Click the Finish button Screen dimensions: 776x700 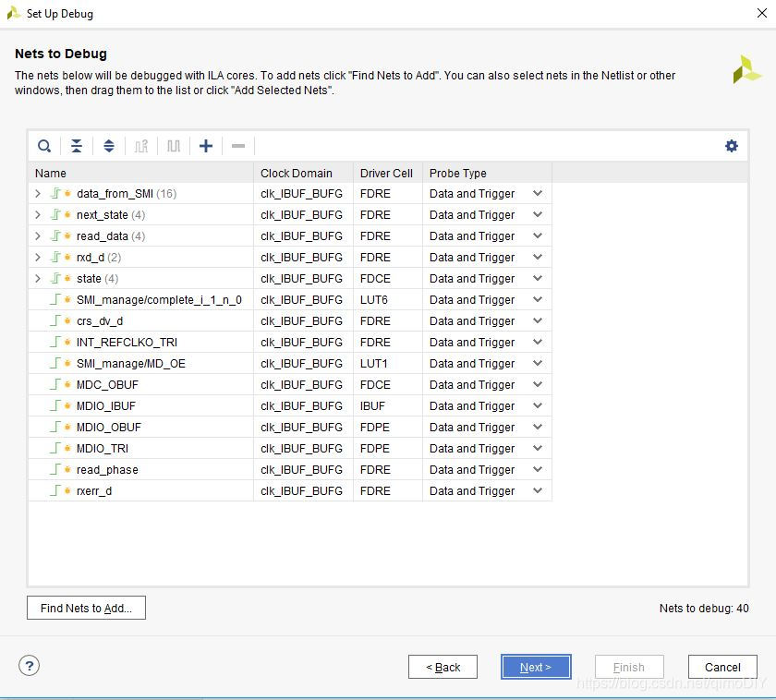click(x=629, y=668)
